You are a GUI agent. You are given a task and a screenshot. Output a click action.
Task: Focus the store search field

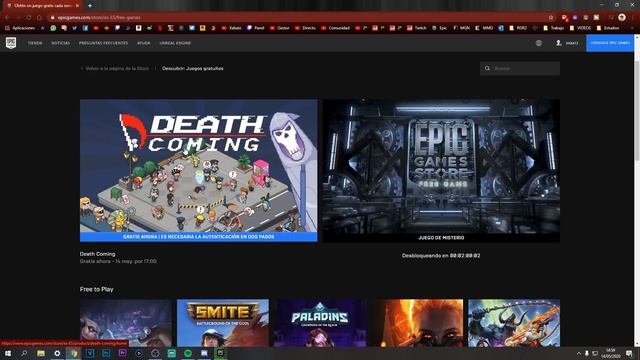[x=520, y=69]
